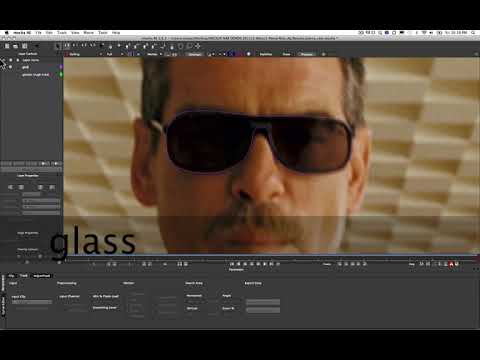Click the Horizontal search area label
This screenshot has height=360, width=480.
(x=194, y=296)
